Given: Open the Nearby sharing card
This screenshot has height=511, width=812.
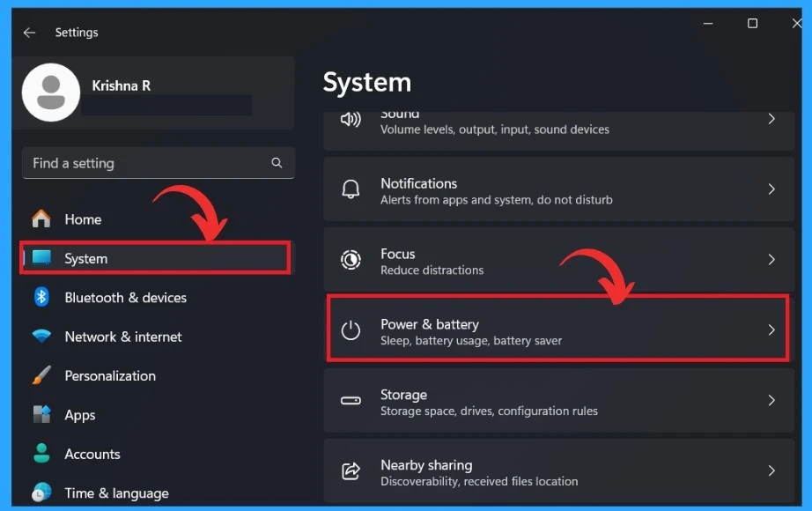Looking at the screenshot, I should click(x=558, y=470).
